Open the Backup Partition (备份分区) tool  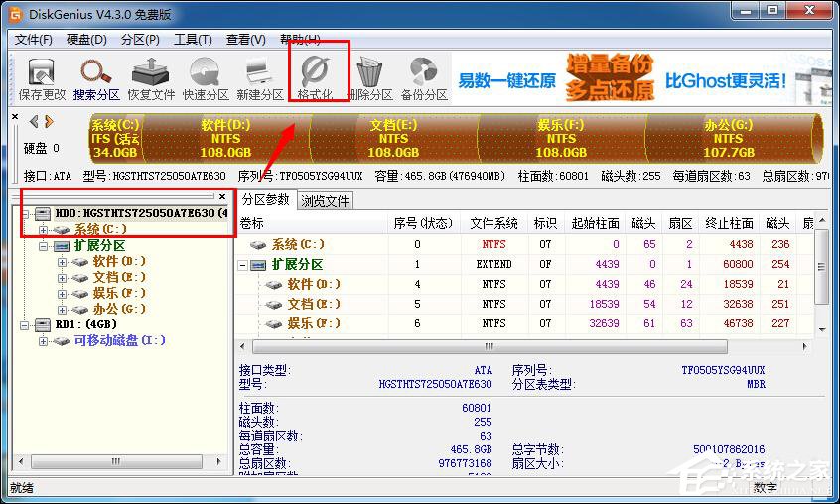tap(424, 79)
